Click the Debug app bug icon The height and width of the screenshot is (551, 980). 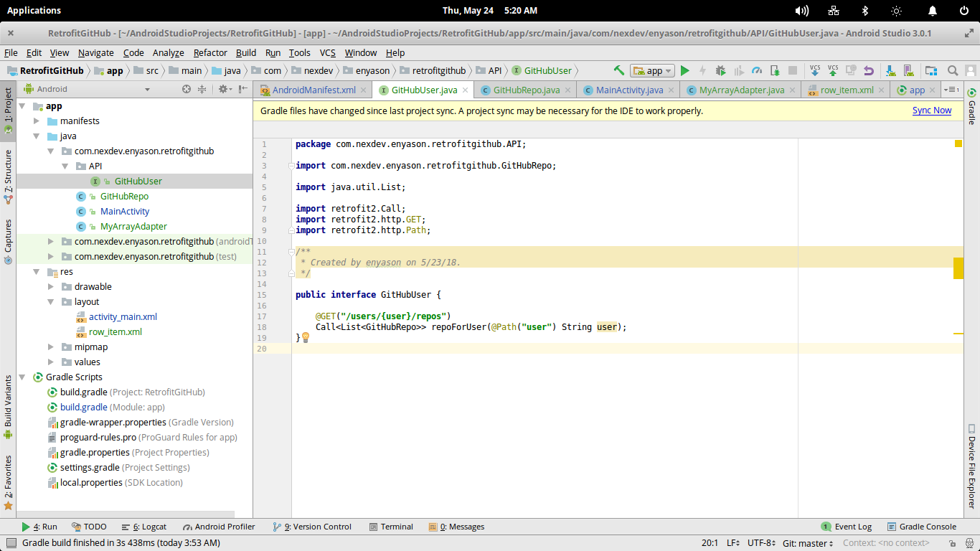720,70
